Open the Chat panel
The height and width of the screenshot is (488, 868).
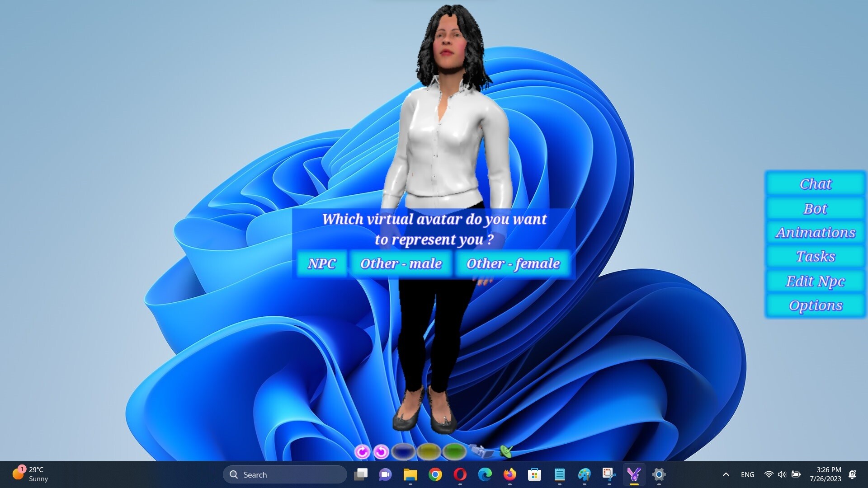click(x=815, y=184)
